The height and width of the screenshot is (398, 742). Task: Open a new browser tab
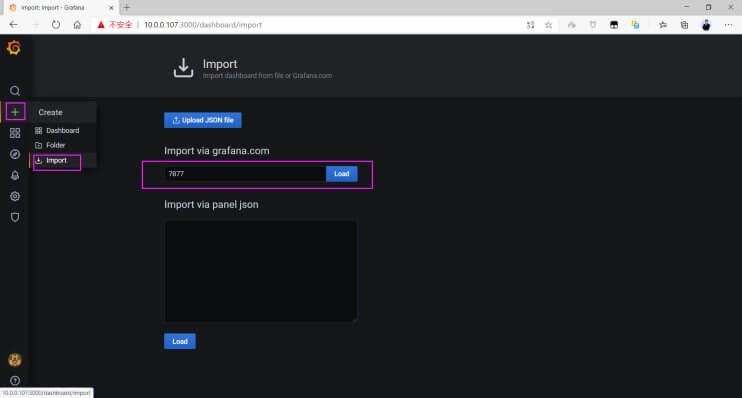127,8
